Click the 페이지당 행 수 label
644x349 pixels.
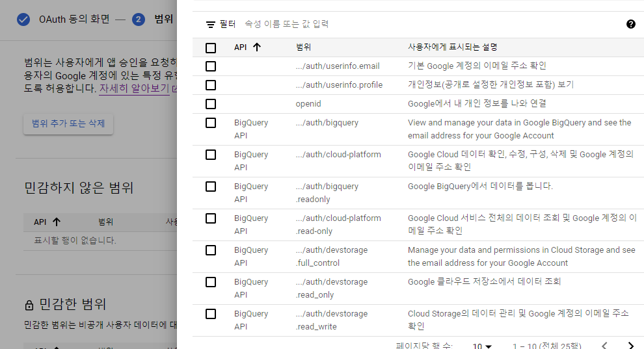424,346
